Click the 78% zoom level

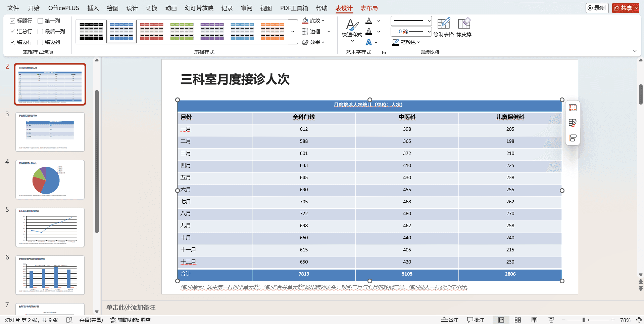coord(625,320)
